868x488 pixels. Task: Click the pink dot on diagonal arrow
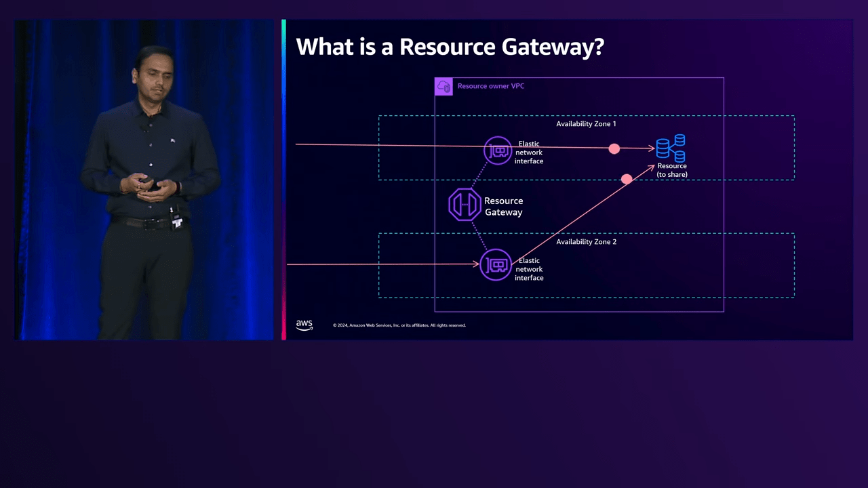pos(627,179)
